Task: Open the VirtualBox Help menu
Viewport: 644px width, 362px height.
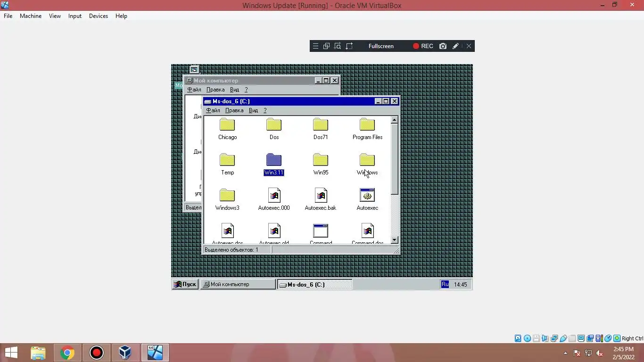Action: tap(121, 16)
